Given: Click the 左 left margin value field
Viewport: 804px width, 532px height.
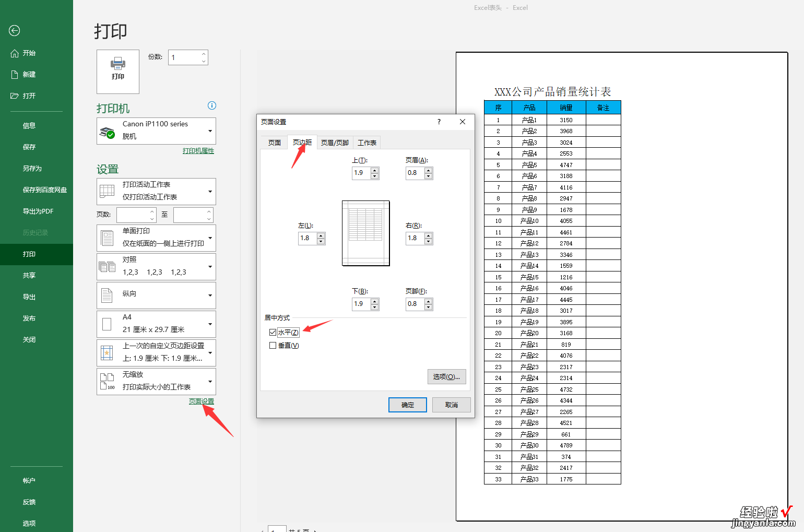Looking at the screenshot, I should [308, 238].
